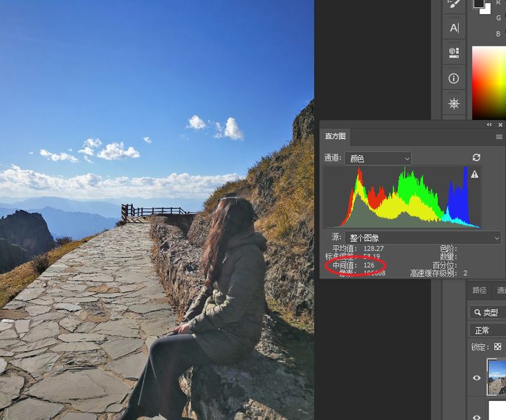Select the 直方图 tab

pyautogui.click(x=335, y=136)
